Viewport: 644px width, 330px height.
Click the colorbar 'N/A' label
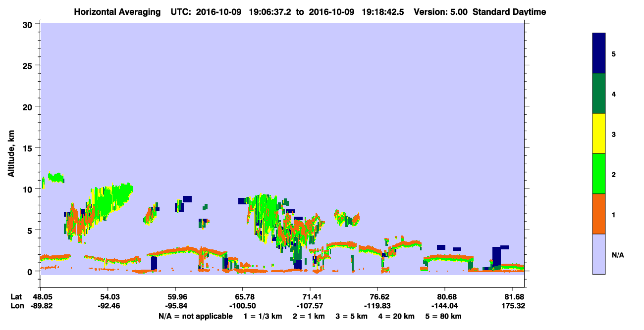pyautogui.click(x=617, y=255)
